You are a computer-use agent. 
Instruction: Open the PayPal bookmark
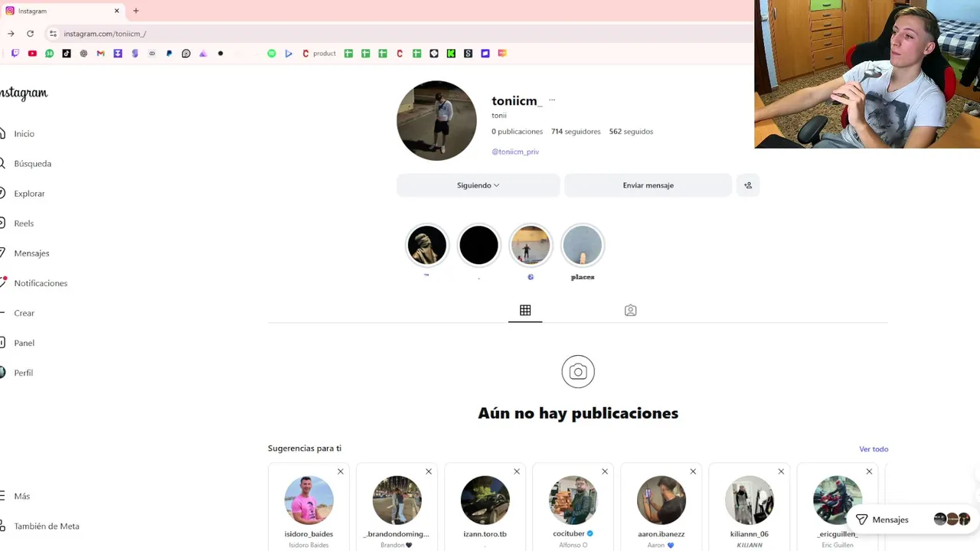coord(169,54)
